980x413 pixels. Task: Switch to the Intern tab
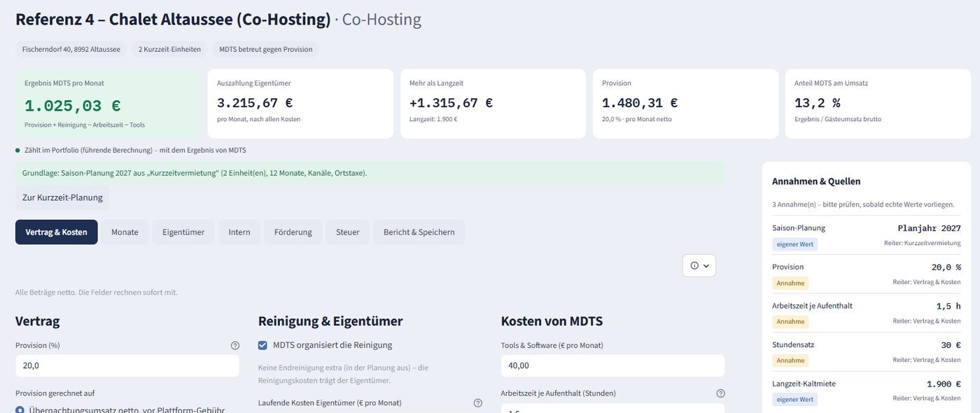point(239,232)
